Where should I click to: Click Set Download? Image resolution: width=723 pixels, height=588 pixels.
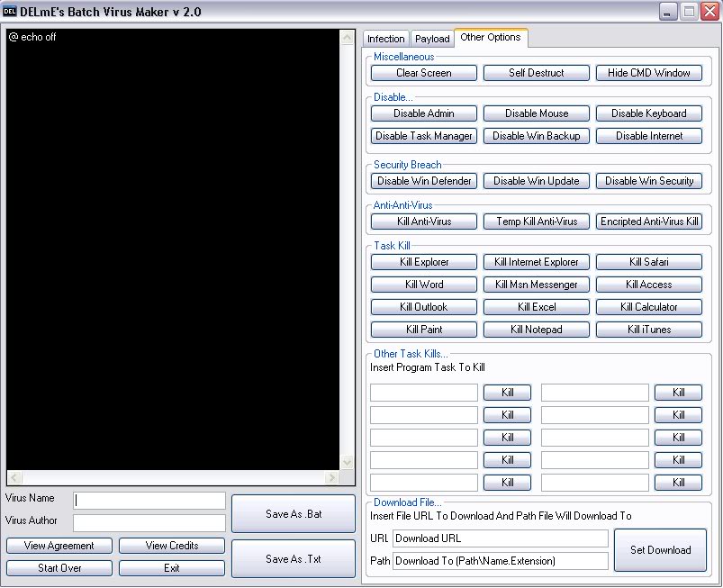tap(660, 549)
